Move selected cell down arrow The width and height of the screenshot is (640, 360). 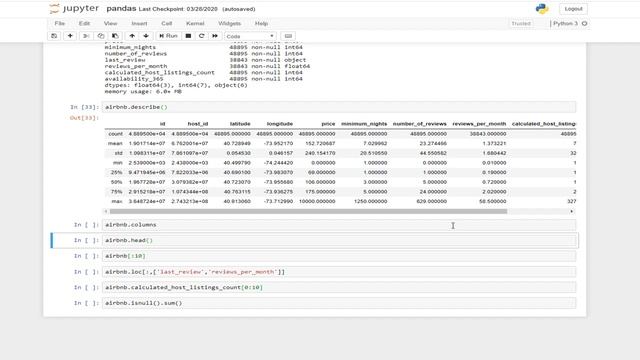point(146,36)
